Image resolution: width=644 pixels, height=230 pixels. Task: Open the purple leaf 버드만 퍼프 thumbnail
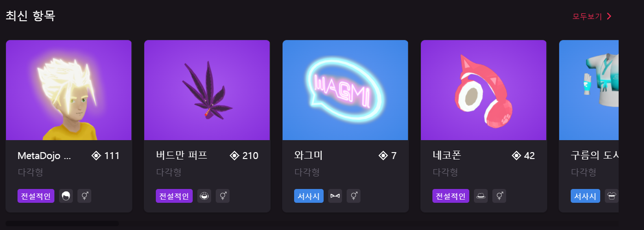tap(207, 90)
